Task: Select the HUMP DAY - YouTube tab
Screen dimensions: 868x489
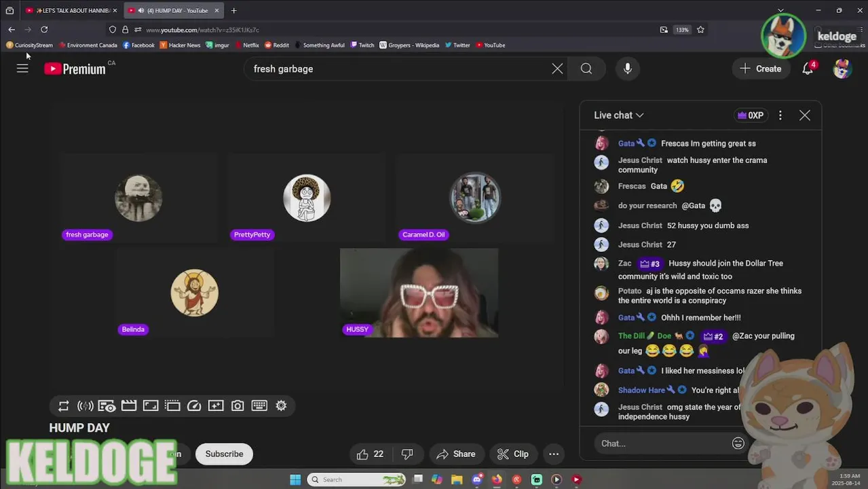Action: 173,11
